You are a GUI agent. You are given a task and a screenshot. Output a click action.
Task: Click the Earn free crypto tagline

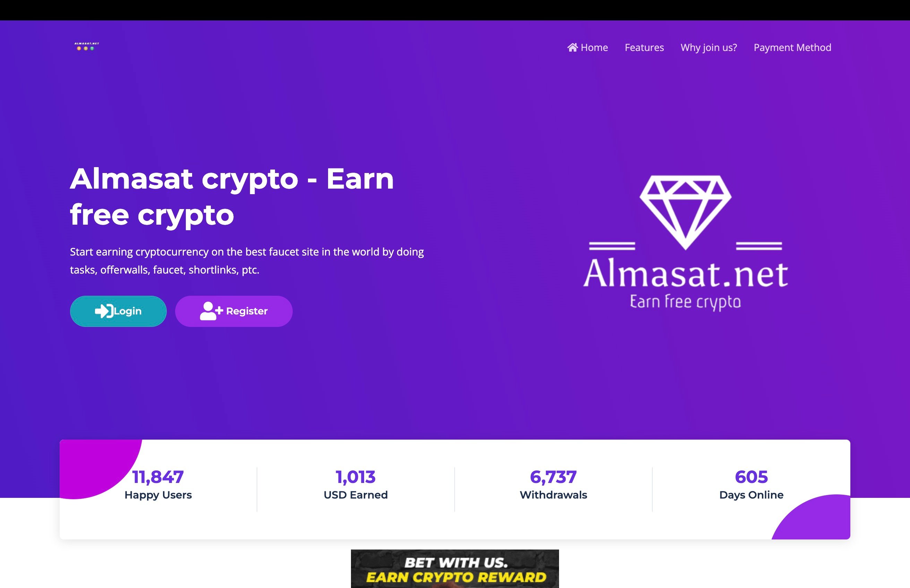pos(686,302)
